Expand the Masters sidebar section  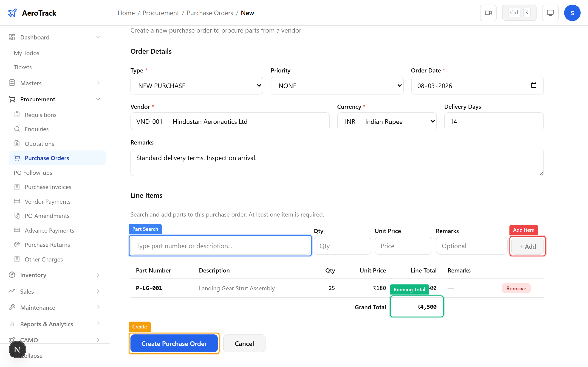click(31, 83)
